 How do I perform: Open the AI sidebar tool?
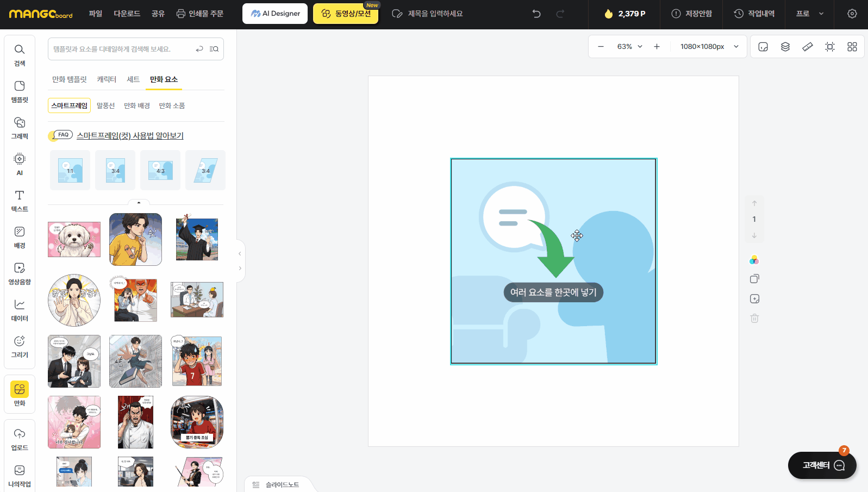coord(20,165)
